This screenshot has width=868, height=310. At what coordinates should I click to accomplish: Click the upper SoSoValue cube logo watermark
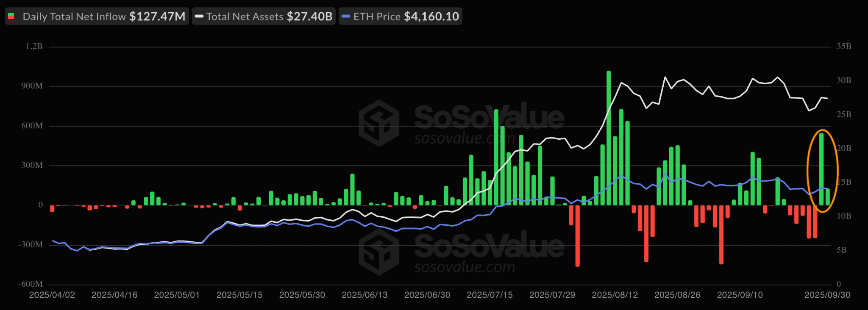coord(378,123)
